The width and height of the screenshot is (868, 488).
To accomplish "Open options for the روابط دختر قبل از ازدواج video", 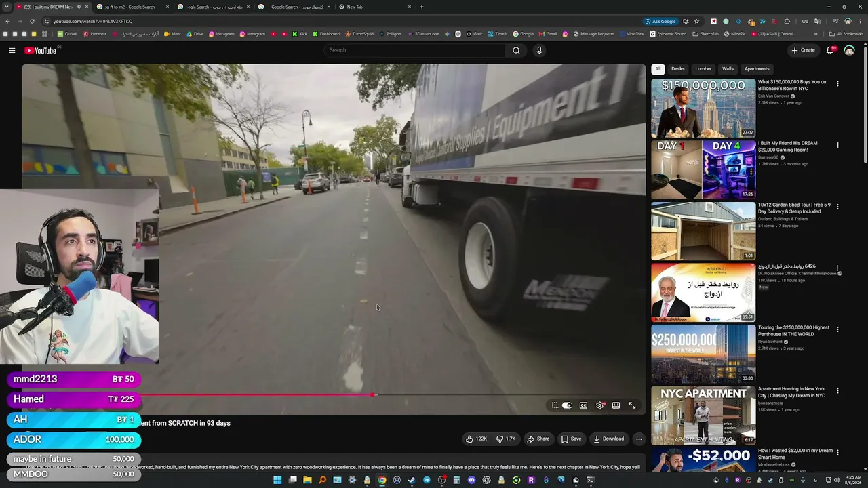I will pos(837,268).
